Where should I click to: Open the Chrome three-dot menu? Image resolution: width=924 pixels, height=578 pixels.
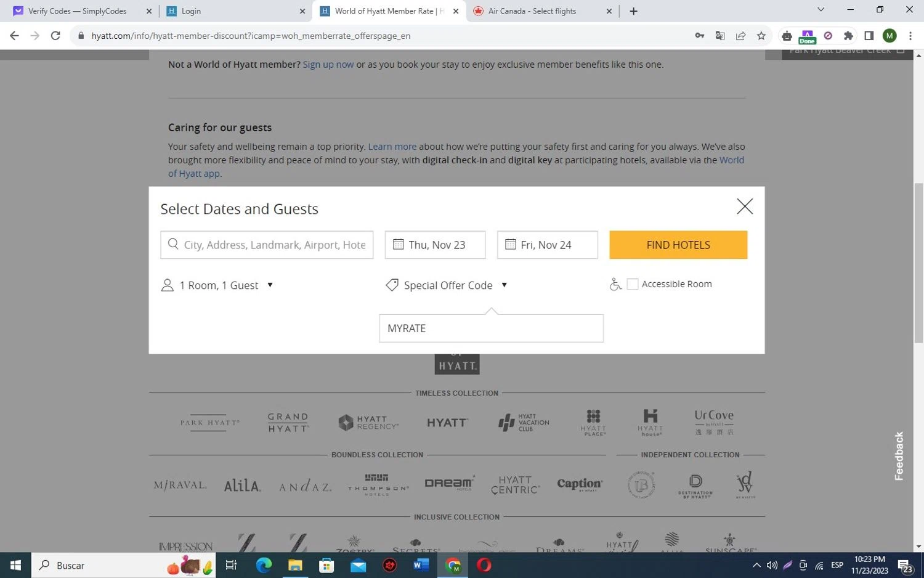point(910,36)
